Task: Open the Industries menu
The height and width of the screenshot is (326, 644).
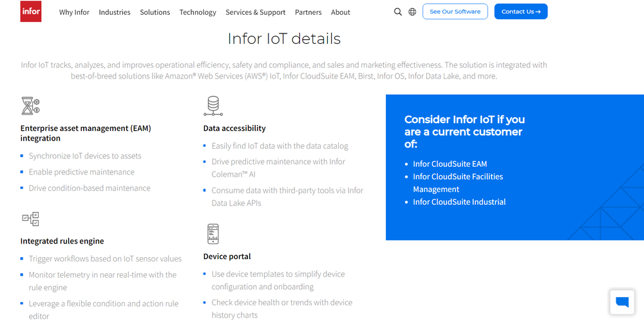Action: [x=115, y=12]
